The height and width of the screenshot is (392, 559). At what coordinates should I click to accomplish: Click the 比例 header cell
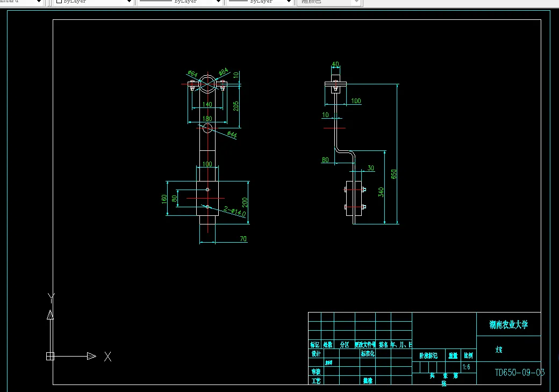point(469,355)
